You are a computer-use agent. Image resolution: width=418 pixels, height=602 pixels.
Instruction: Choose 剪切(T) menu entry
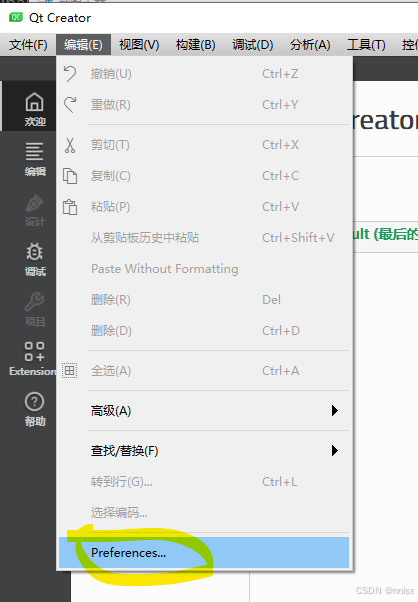[x=204, y=145]
